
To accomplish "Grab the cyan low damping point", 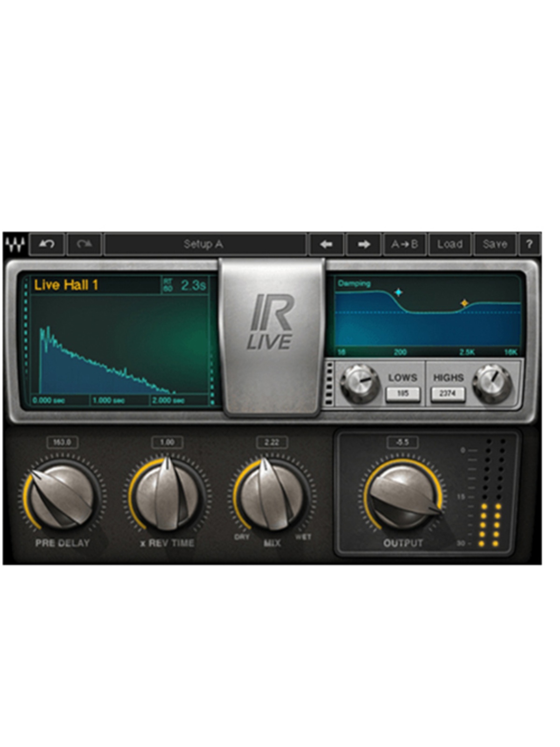I will pyautogui.click(x=399, y=292).
